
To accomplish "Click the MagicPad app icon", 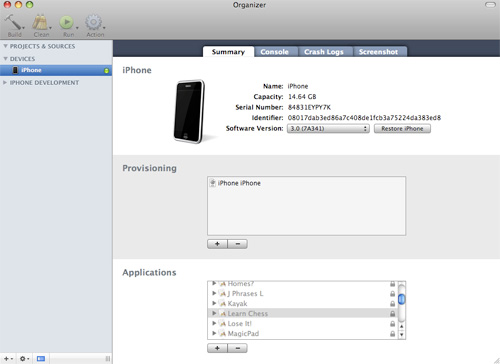I will (222, 333).
